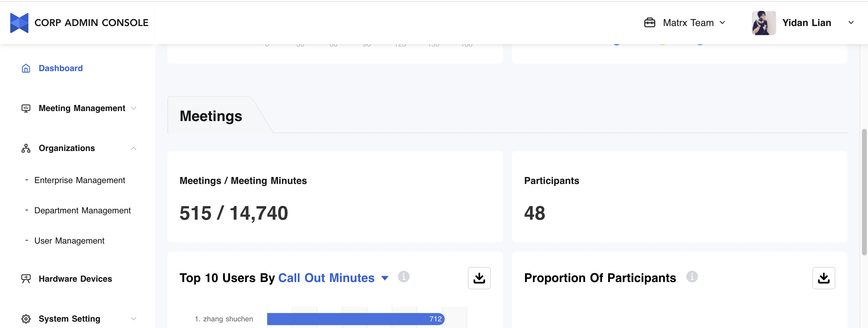Click the Dashboard home icon

click(x=26, y=68)
